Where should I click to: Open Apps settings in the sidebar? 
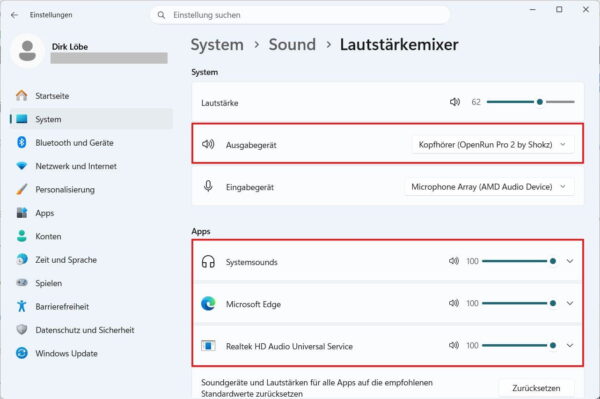(x=91, y=213)
